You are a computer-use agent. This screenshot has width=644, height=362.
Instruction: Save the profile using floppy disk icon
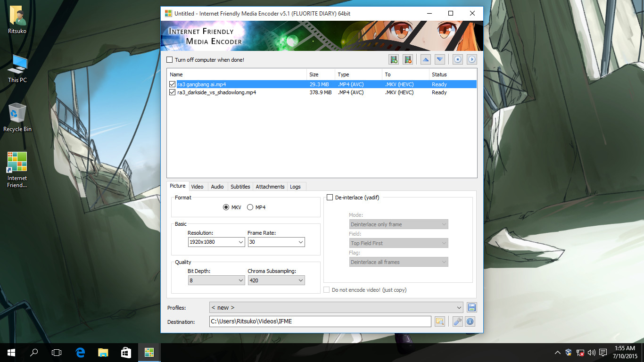click(472, 307)
